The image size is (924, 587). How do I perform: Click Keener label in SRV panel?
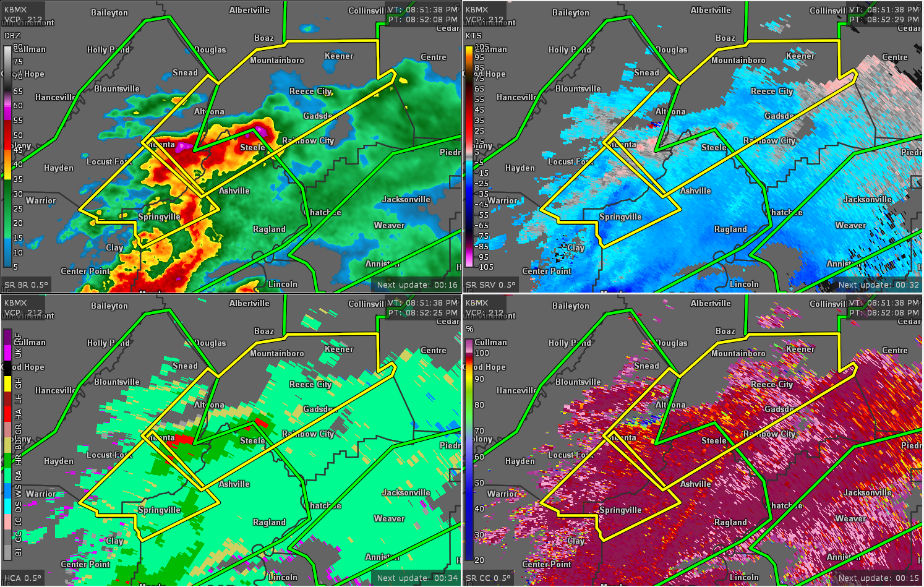[800, 56]
